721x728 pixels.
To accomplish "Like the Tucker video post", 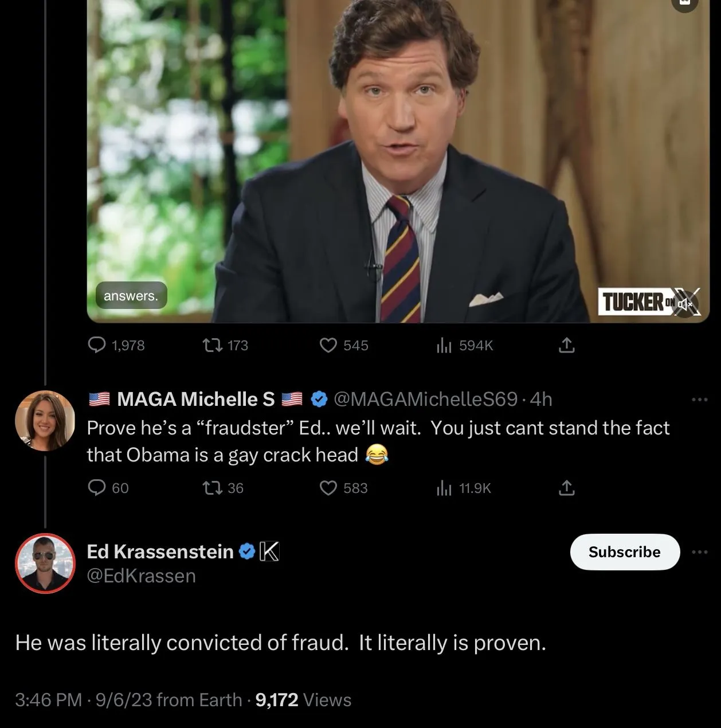I will (328, 345).
